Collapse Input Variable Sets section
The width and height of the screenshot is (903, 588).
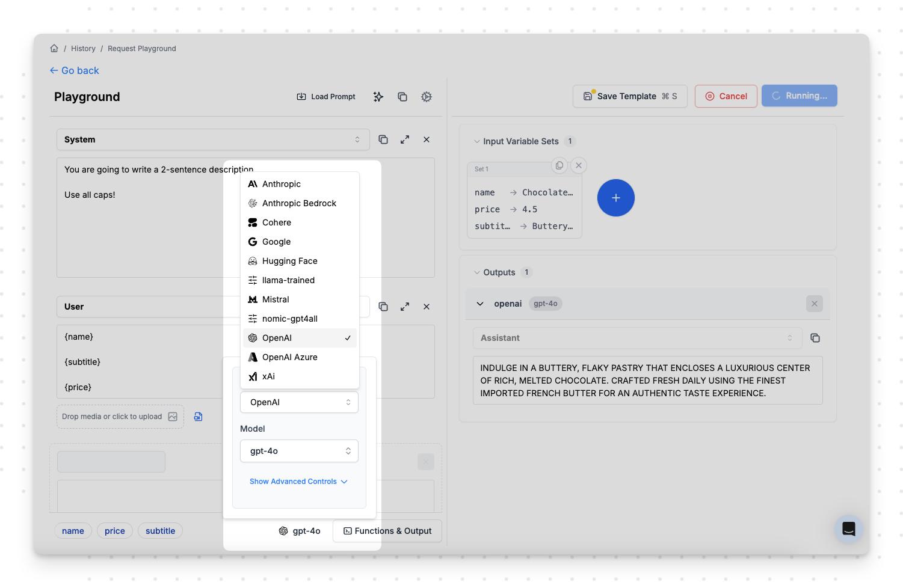pyautogui.click(x=476, y=141)
